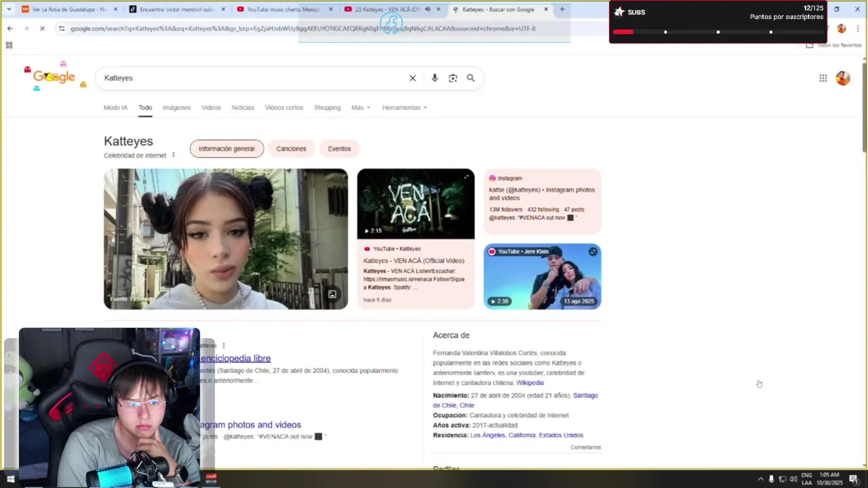
Task: Open the Windows notification center
Action: (853, 479)
